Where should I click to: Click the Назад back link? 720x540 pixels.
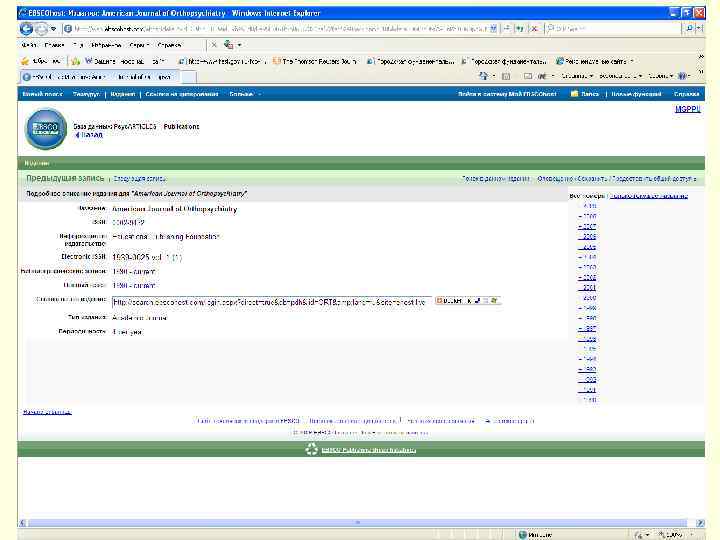[x=89, y=135]
